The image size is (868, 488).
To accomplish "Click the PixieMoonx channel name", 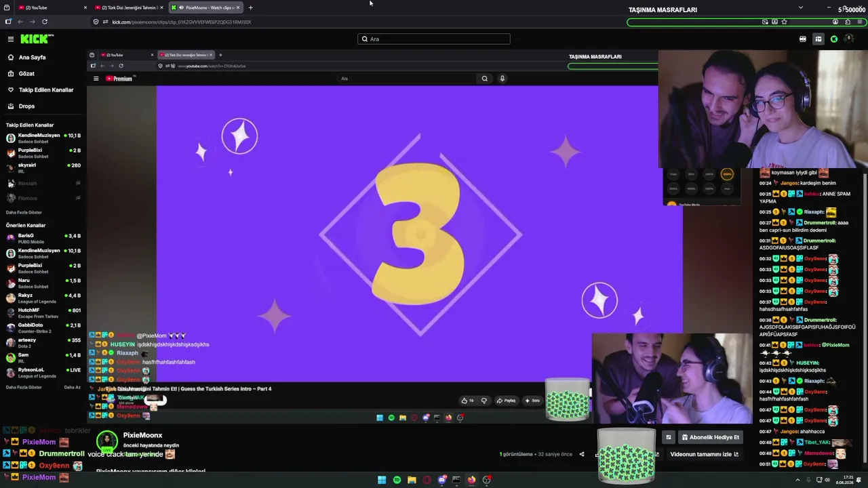I will coord(142,435).
